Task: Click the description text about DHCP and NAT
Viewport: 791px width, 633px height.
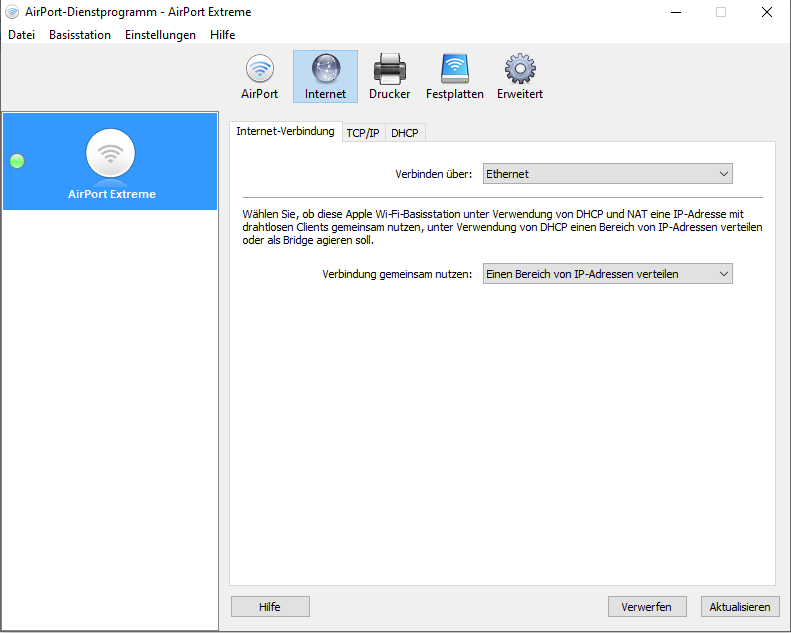Action: [x=502, y=227]
